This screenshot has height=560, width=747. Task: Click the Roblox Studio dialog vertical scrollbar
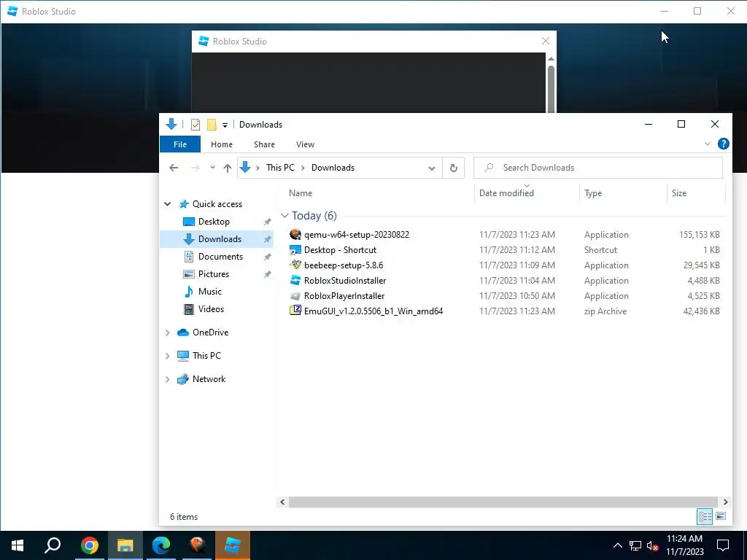tap(551, 88)
